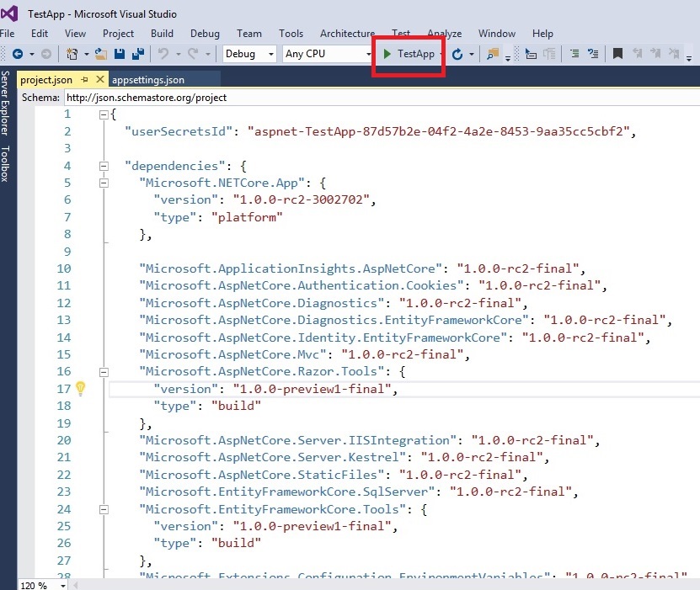Collapse the Razor.Tools block on line 16
Image resolution: width=700 pixels, height=590 pixels.
point(104,372)
